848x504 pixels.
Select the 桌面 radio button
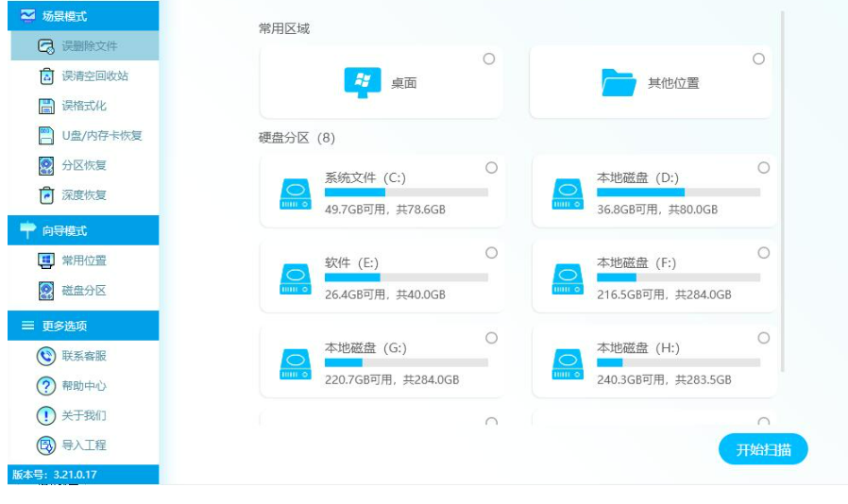(x=489, y=59)
